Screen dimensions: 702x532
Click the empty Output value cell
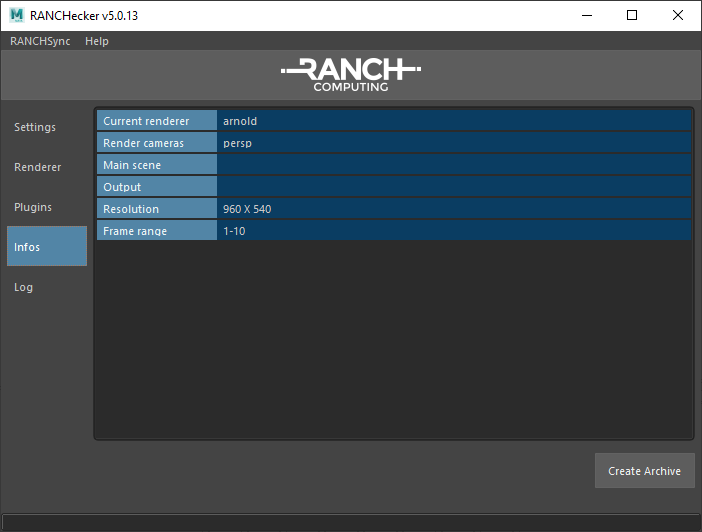point(454,187)
